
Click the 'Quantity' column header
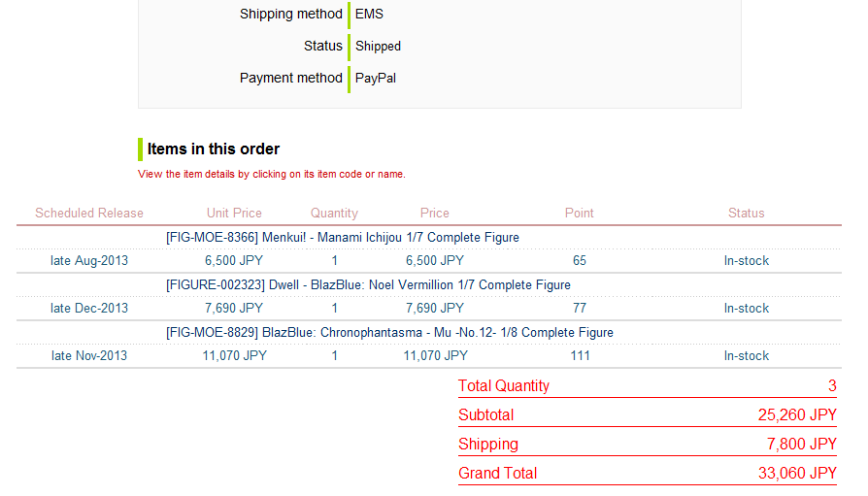(x=334, y=214)
